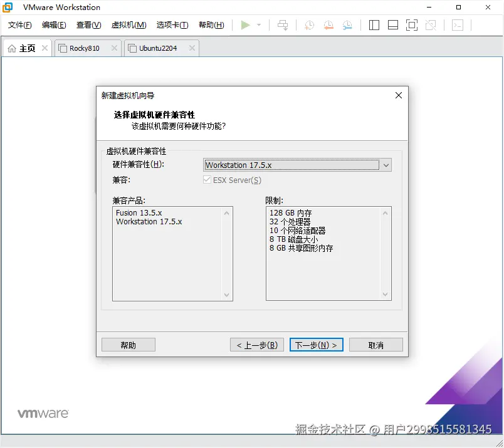Close the 主页 tab
The width and height of the screenshot is (504, 448).
point(45,48)
